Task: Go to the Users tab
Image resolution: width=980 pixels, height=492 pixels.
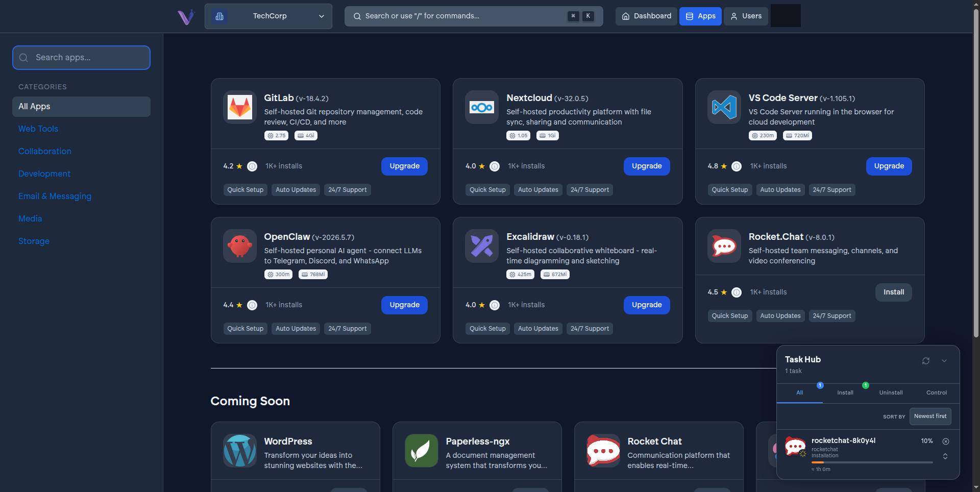Action: click(x=746, y=16)
